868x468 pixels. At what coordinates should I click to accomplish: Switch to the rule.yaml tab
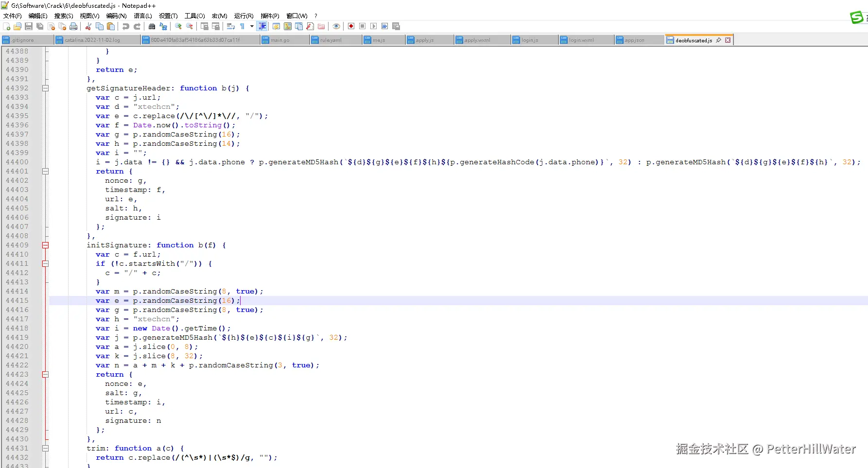point(336,40)
